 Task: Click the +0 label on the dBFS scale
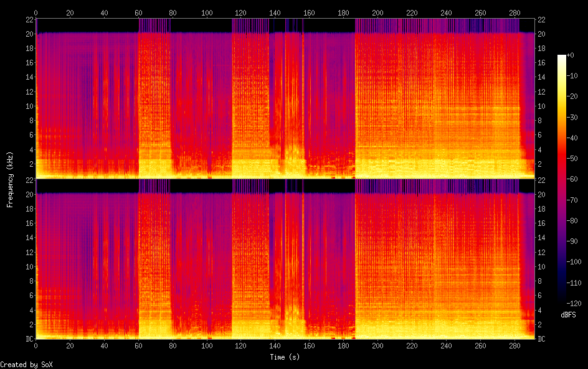pos(571,57)
